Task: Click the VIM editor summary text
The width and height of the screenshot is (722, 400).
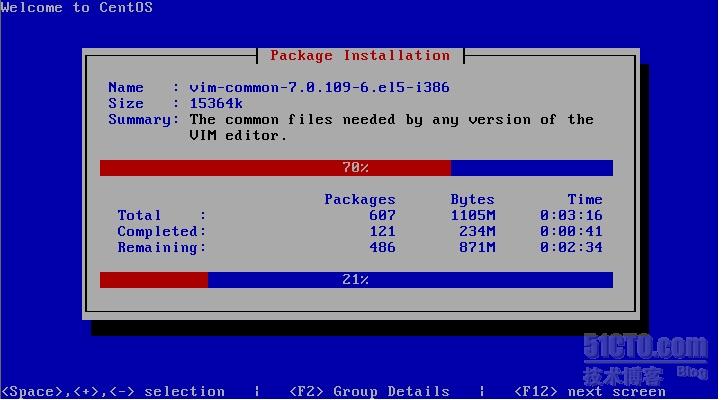Action: coord(391,127)
